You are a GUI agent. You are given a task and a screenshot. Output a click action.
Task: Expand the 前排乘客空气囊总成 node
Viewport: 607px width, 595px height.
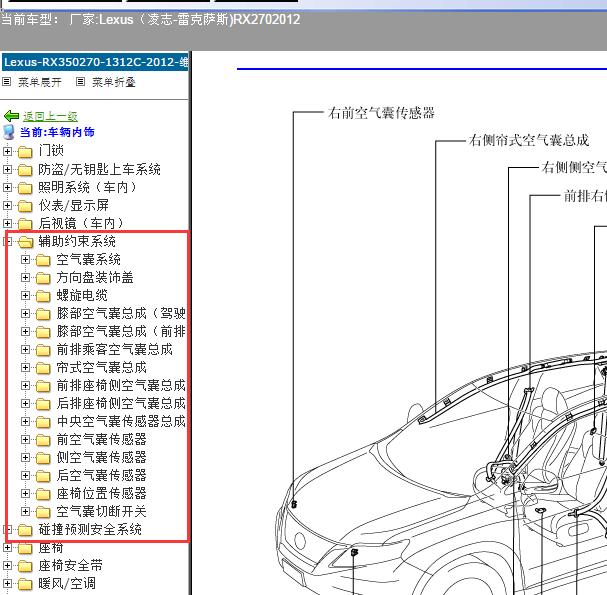pyautogui.click(x=25, y=350)
